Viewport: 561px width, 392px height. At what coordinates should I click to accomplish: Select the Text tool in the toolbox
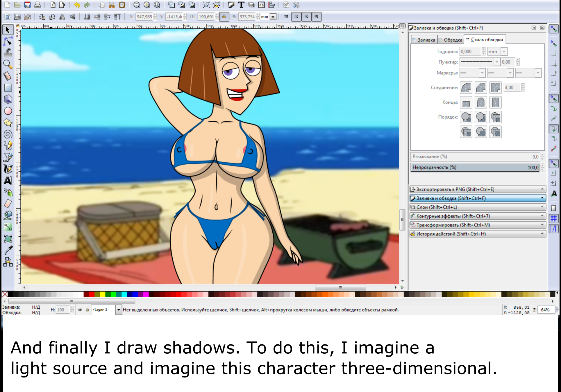tap(8, 180)
